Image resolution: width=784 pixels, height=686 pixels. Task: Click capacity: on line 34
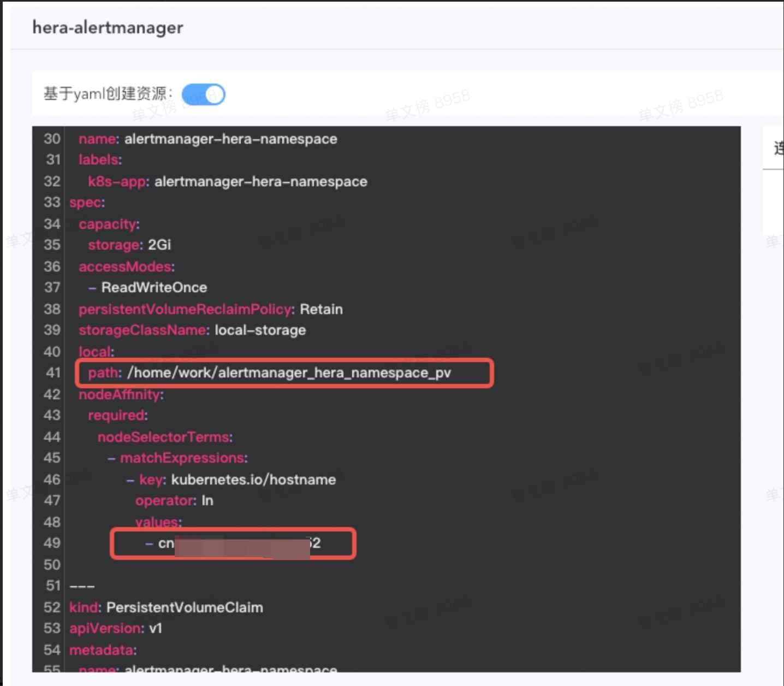109,224
